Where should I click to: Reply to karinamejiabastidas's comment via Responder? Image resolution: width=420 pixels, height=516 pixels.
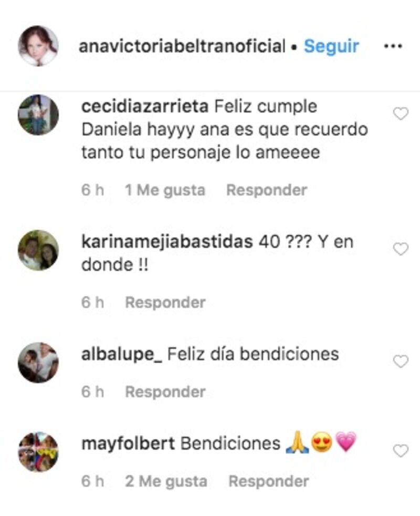click(165, 302)
